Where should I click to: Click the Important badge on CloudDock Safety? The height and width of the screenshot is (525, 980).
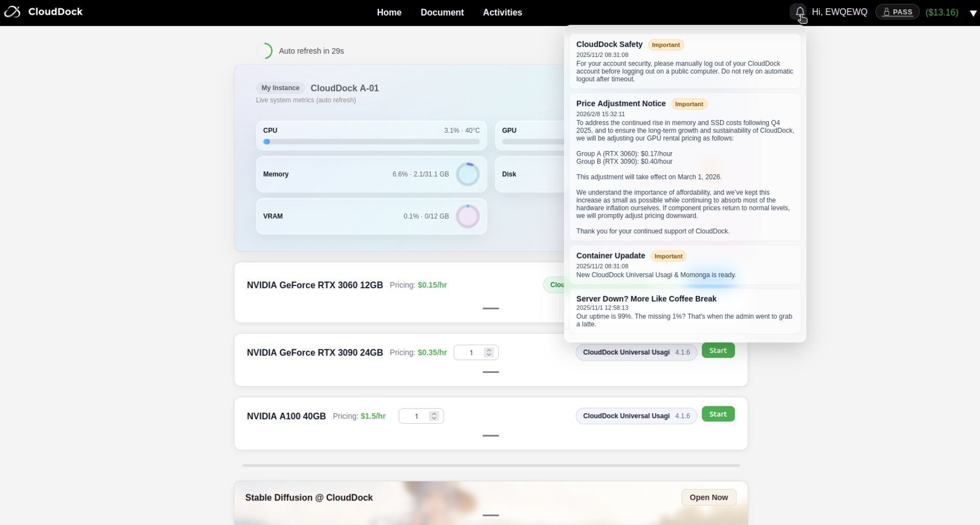(666, 45)
